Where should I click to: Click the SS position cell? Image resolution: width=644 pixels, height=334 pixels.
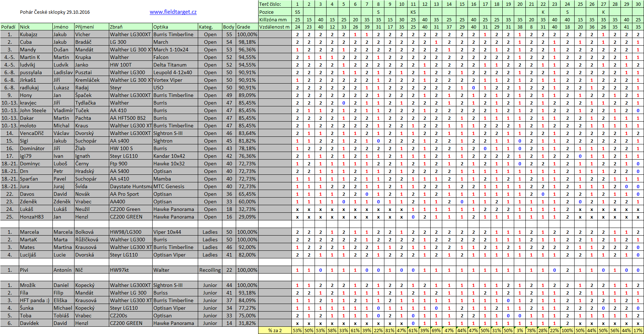297,12
